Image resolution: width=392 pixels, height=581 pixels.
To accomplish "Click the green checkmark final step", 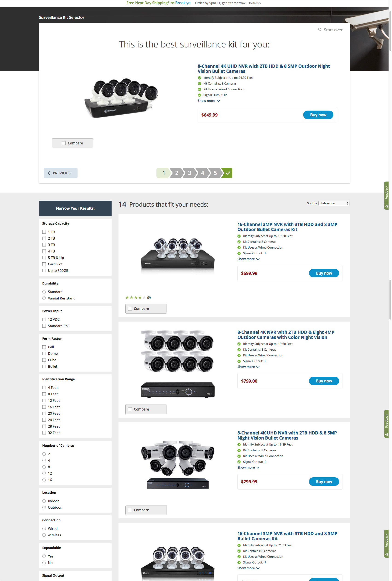I will pos(228,173).
